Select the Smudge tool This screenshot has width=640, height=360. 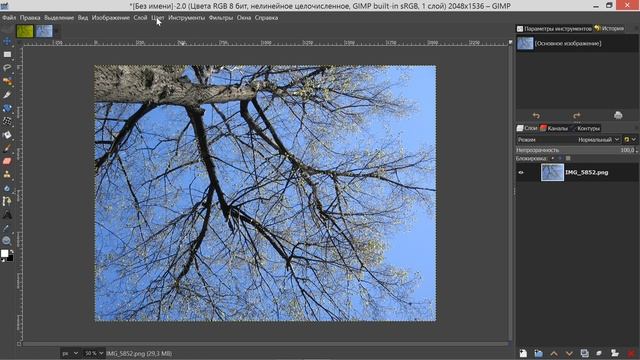[7, 188]
